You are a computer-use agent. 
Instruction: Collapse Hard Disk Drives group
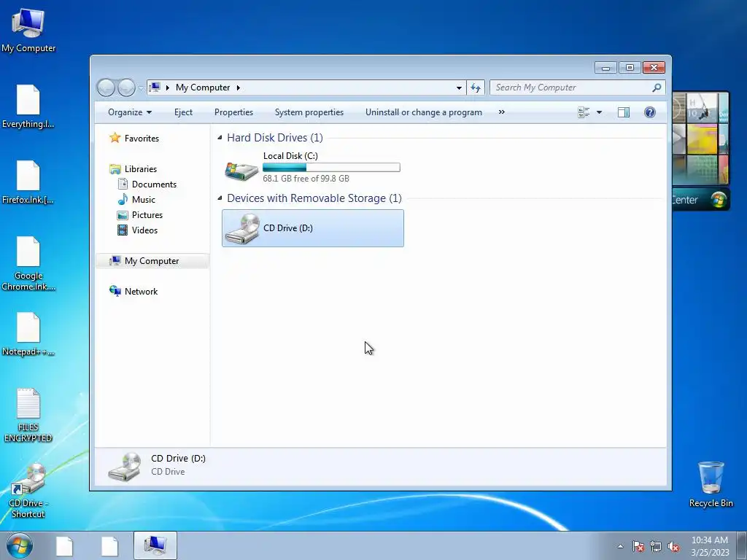[x=220, y=138]
